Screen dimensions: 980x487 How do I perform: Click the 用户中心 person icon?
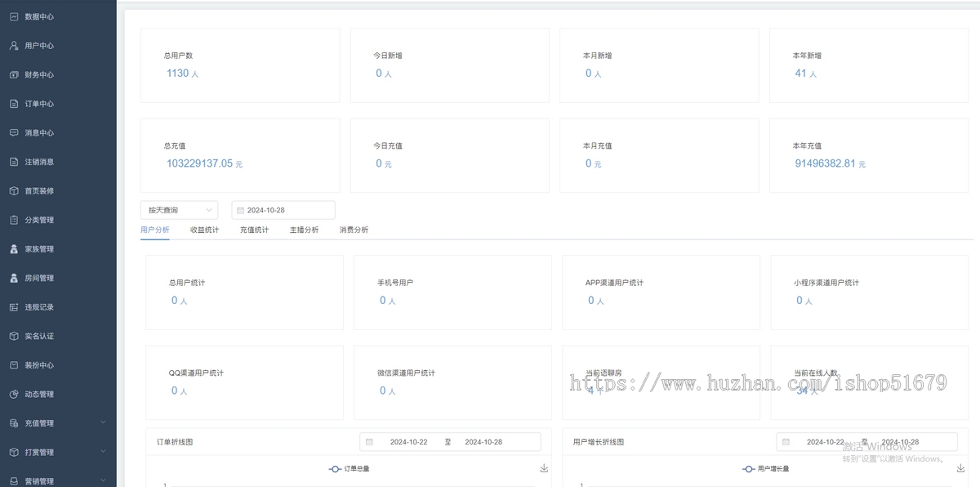(x=14, y=46)
